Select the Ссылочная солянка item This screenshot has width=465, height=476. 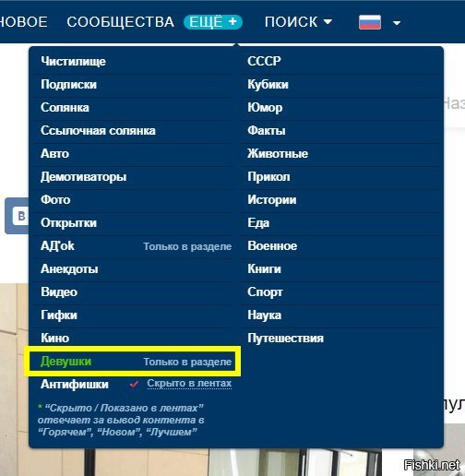(98, 130)
